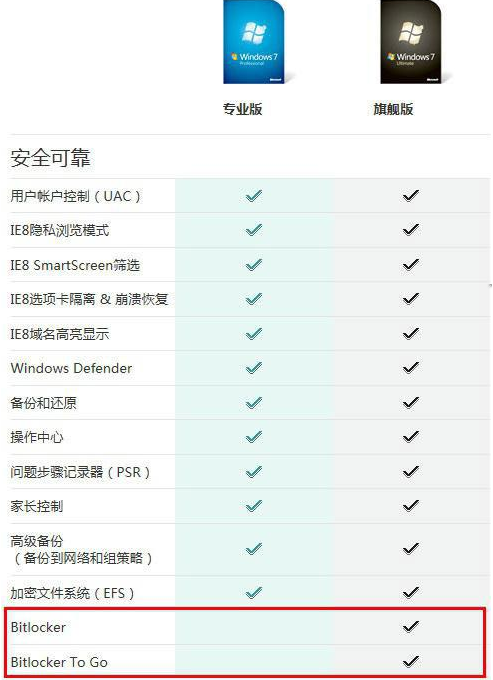
Task: Click the black checkmark for 家长控制
Action: click(411, 506)
